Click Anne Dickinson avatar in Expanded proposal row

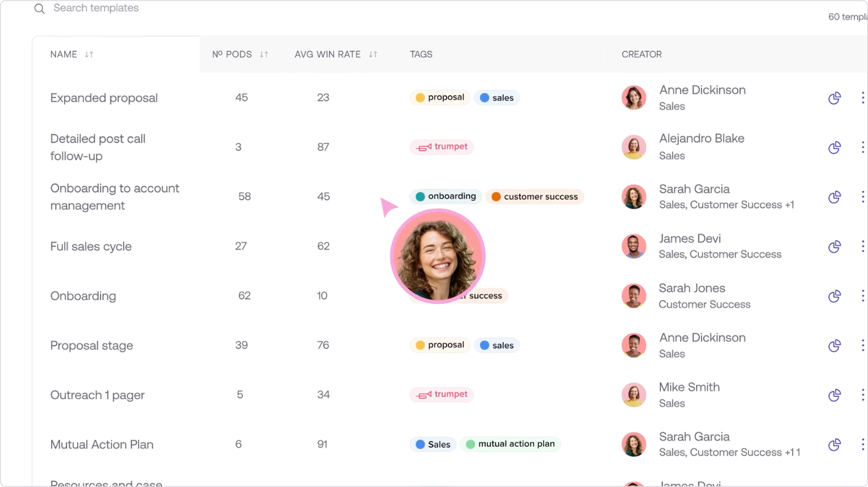point(633,98)
